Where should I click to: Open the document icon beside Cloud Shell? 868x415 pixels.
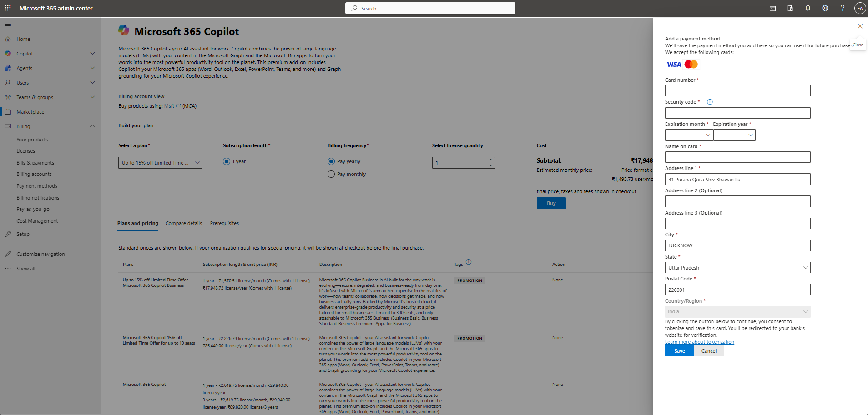pyautogui.click(x=790, y=8)
